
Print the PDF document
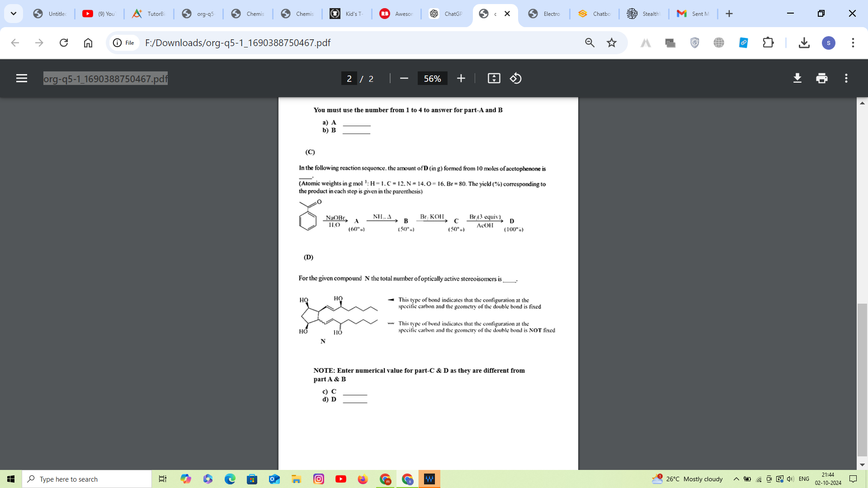pyautogui.click(x=822, y=78)
